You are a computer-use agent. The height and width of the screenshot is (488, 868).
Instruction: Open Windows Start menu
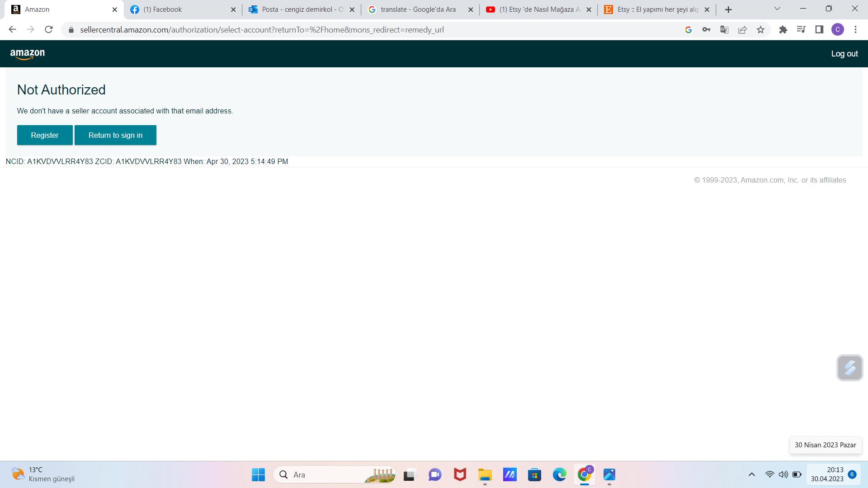click(x=258, y=475)
